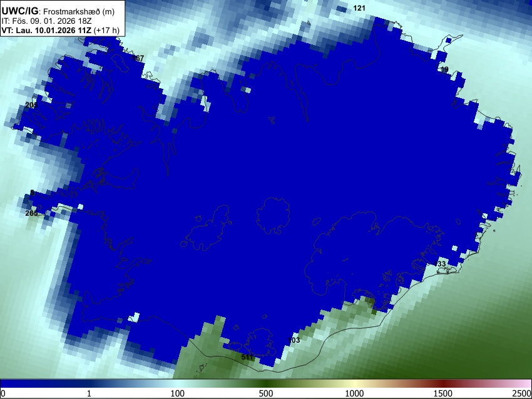Click the dark green section of the color bar

click(266, 384)
